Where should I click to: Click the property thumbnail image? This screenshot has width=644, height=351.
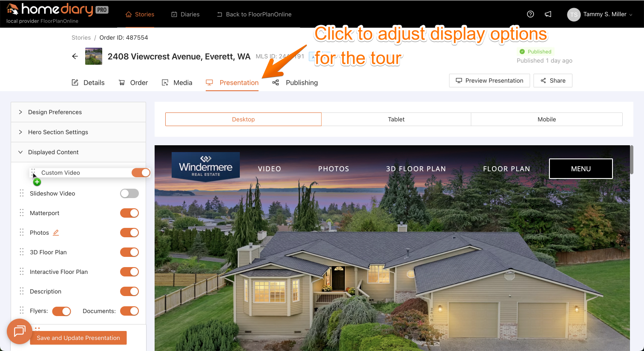(x=94, y=56)
